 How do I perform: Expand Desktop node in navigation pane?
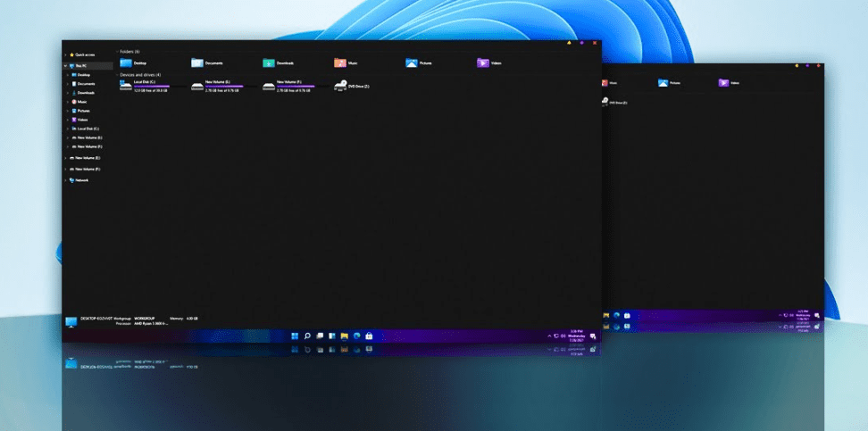pyautogui.click(x=68, y=75)
